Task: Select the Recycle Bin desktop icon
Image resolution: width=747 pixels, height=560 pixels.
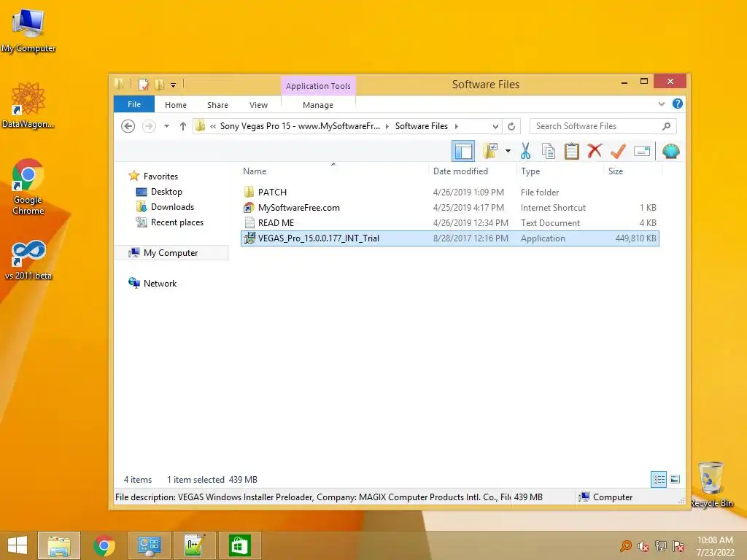Action: point(711,484)
